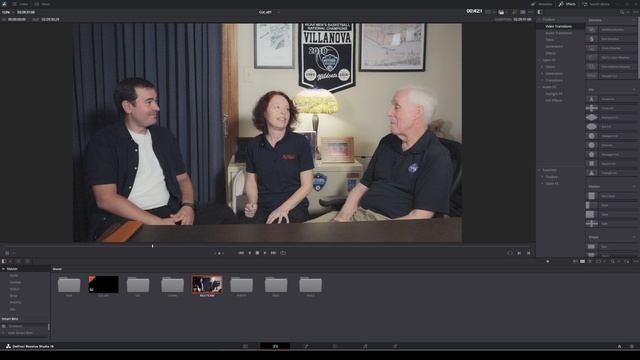
Task: Stop viewer playback
Action: pos(257,253)
